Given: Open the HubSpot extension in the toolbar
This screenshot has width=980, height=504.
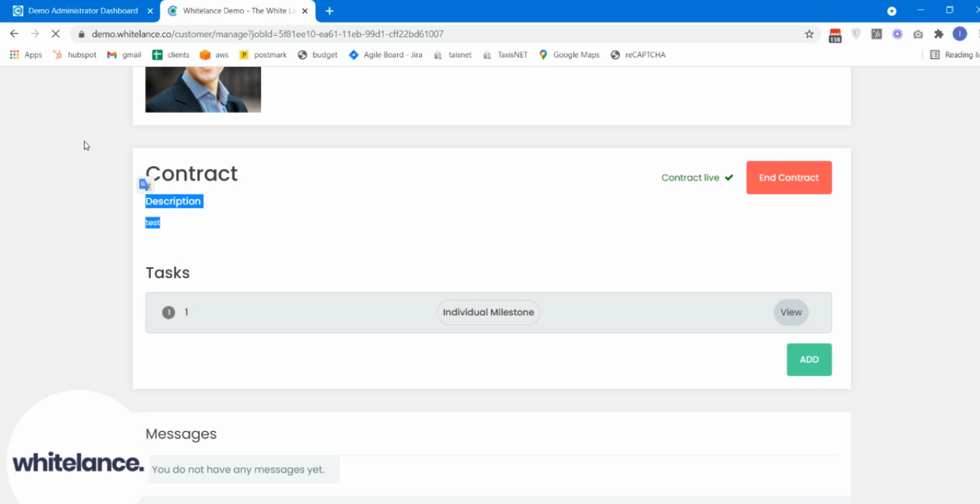Looking at the screenshot, I should pyautogui.click(x=877, y=34).
